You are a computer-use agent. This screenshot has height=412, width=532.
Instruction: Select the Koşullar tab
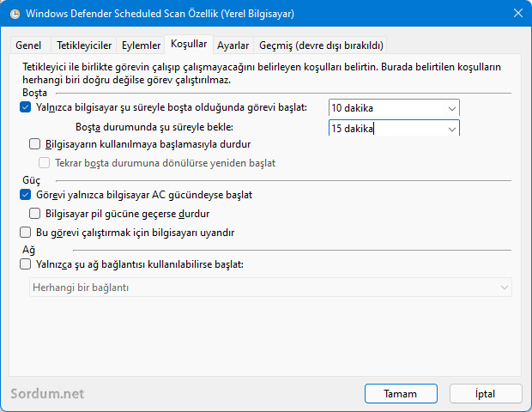coord(189,44)
